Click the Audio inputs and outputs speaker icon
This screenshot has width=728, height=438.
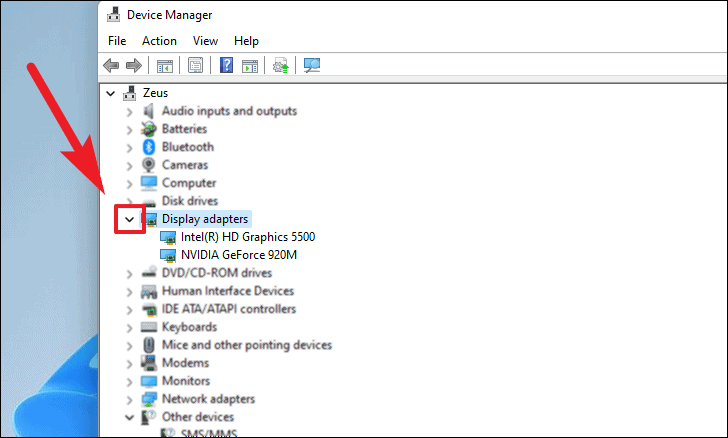pyautogui.click(x=149, y=111)
